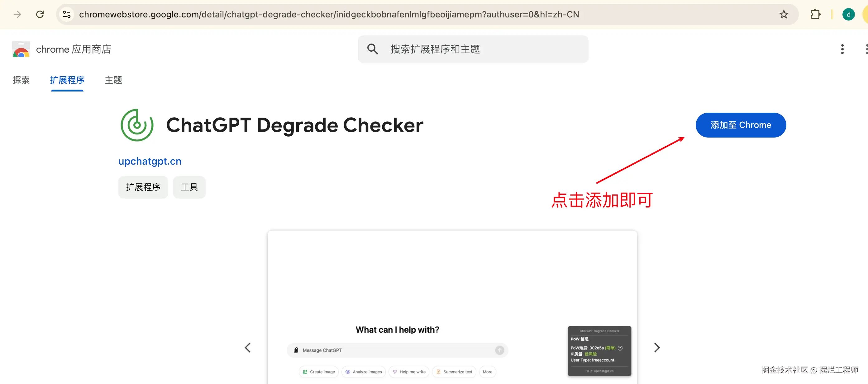Click the Chrome 应用商店 logo
Screen dimensions: 868x384
tap(21, 49)
